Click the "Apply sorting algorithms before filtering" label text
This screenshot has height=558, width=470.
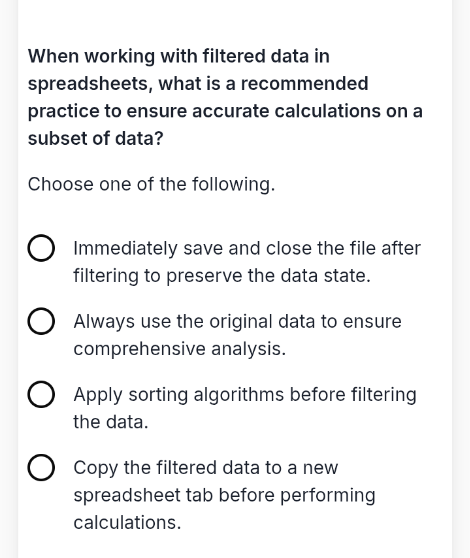[245, 395]
